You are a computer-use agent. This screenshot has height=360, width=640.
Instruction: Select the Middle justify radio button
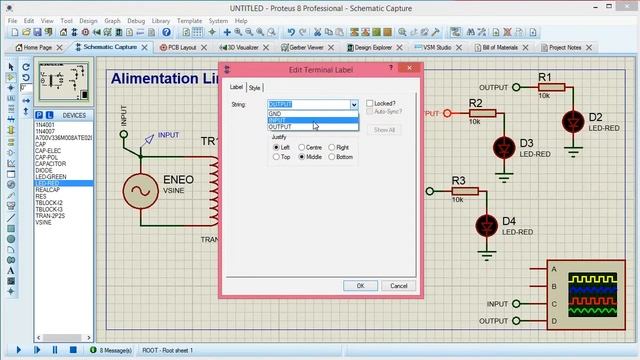[301, 157]
